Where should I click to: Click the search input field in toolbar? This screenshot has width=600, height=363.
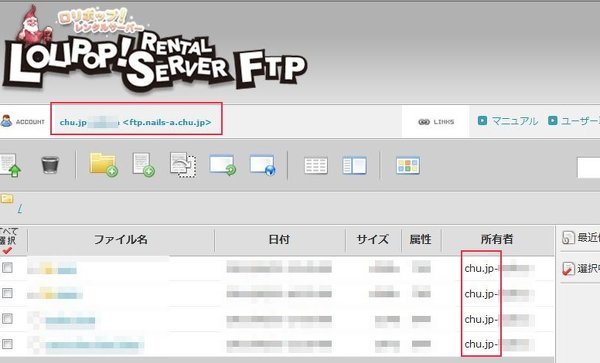pos(589,167)
